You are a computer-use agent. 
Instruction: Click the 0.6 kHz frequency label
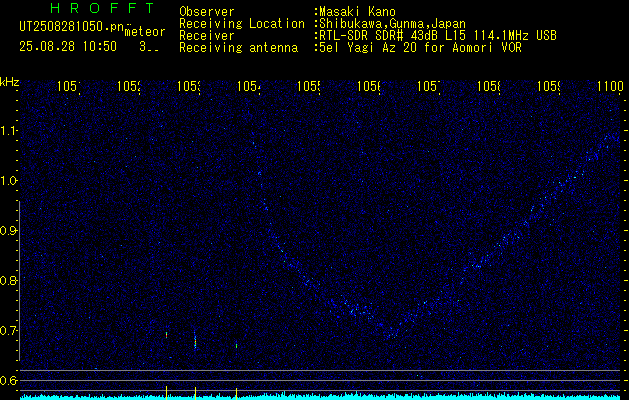(x=8, y=380)
